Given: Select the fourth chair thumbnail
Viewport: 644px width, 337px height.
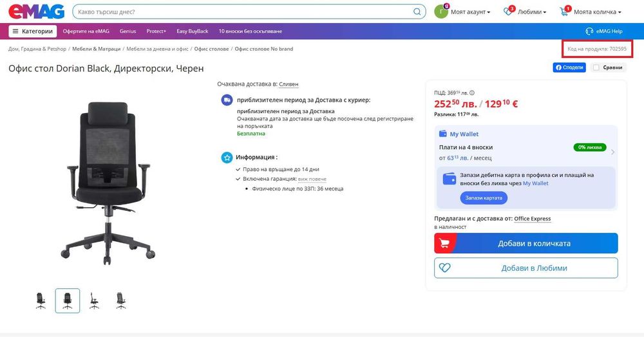Looking at the screenshot, I should [x=121, y=300].
